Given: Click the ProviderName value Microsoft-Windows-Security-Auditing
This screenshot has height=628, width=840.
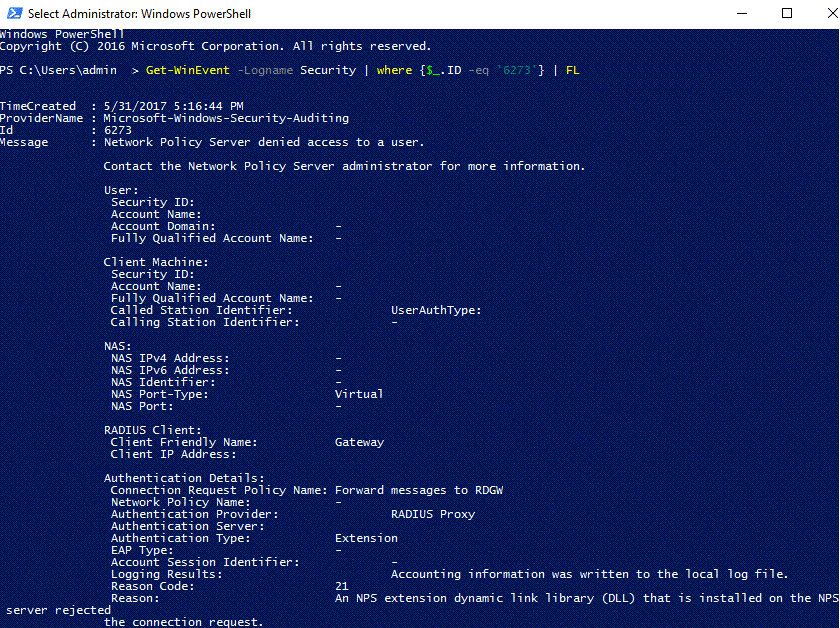Looking at the screenshot, I should point(226,118).
